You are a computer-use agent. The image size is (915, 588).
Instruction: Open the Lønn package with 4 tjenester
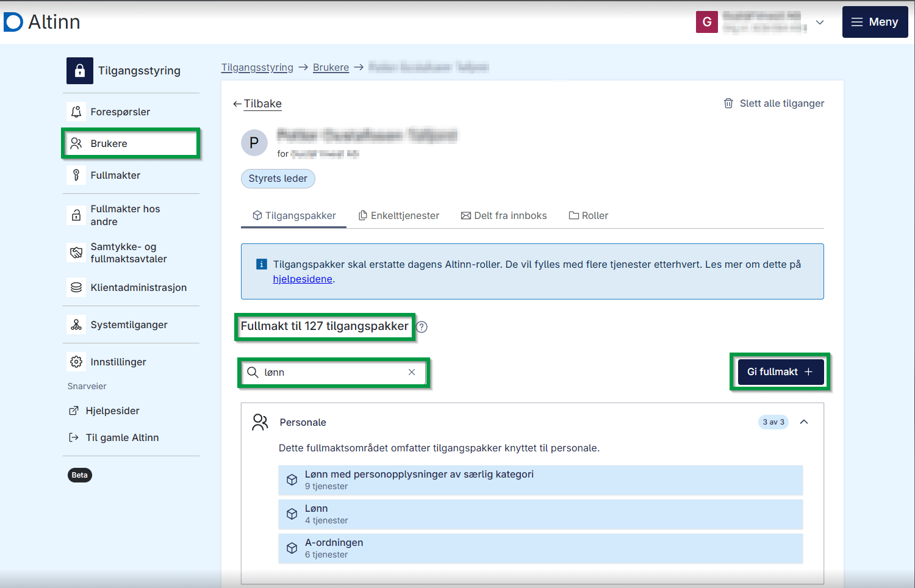(540, 514)
